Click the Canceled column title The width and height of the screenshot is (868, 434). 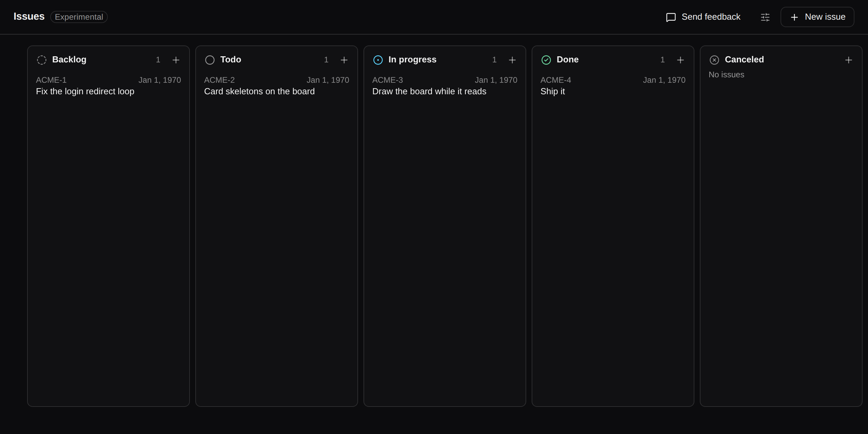click(x=744, y=60)
